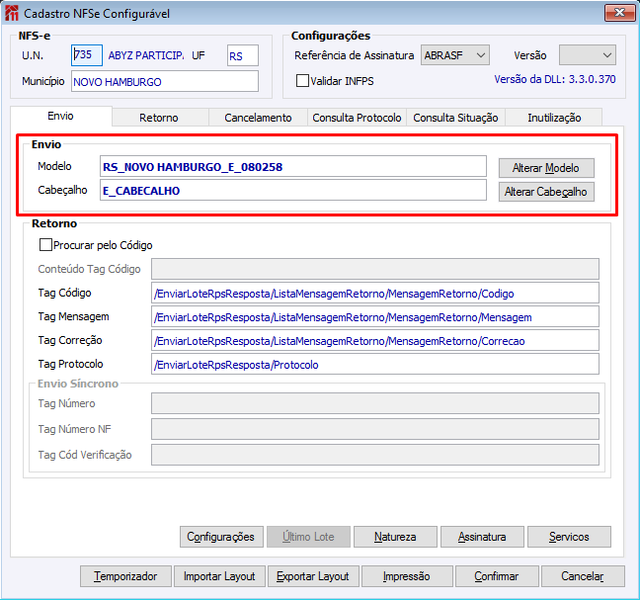
Task: Focus the Tag Correção input field
Action: pos(375,340)
